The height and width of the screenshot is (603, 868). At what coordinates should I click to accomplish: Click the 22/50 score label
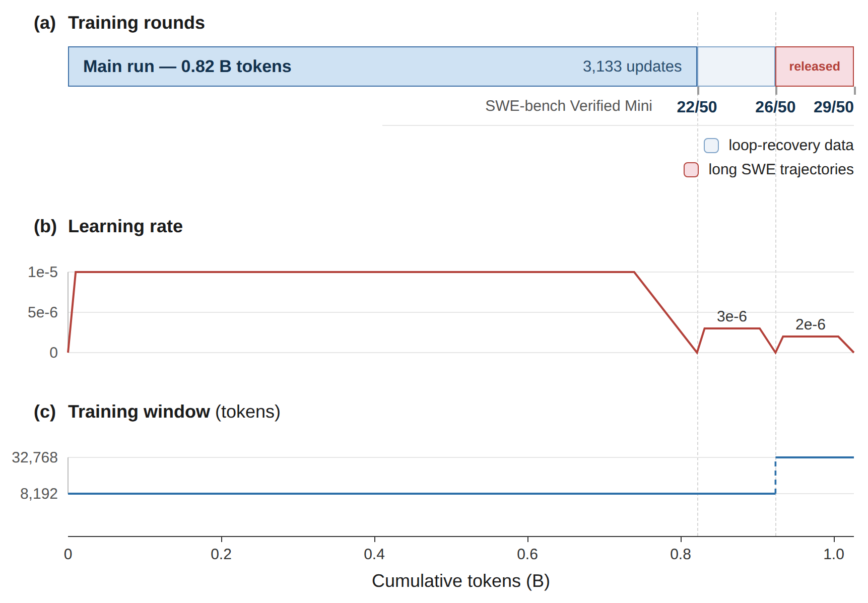(x=697, y=107)
